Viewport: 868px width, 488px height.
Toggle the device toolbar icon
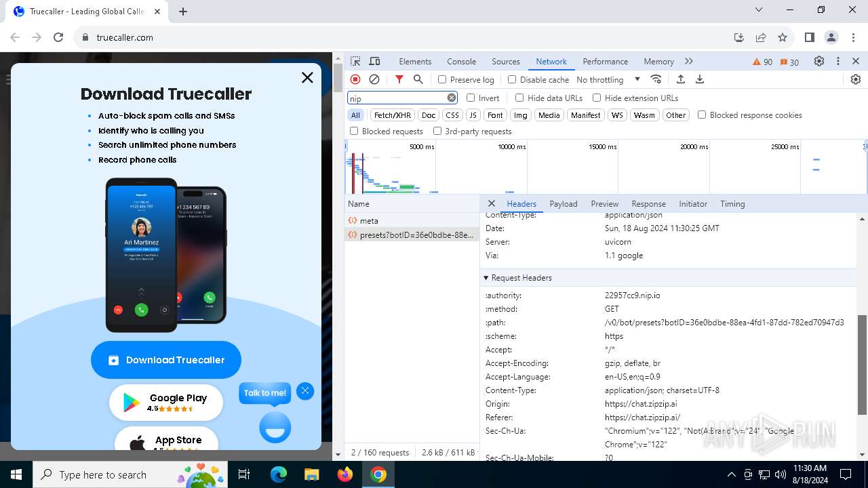[374, 61]
